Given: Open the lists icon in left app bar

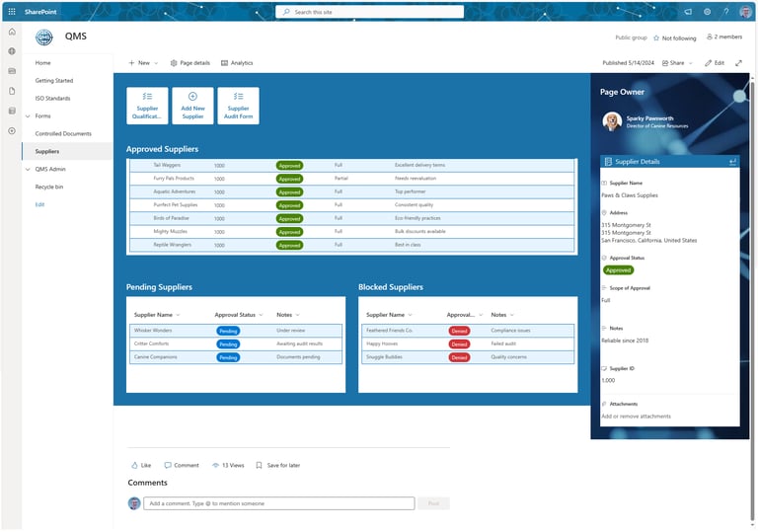Looking at the screenshot, I should (12, 111).
